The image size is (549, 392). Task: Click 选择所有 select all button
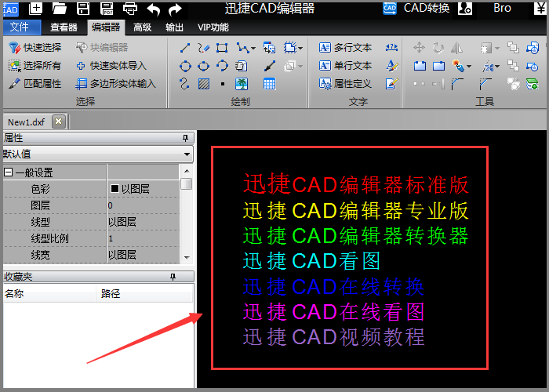(x=35, y=65)
